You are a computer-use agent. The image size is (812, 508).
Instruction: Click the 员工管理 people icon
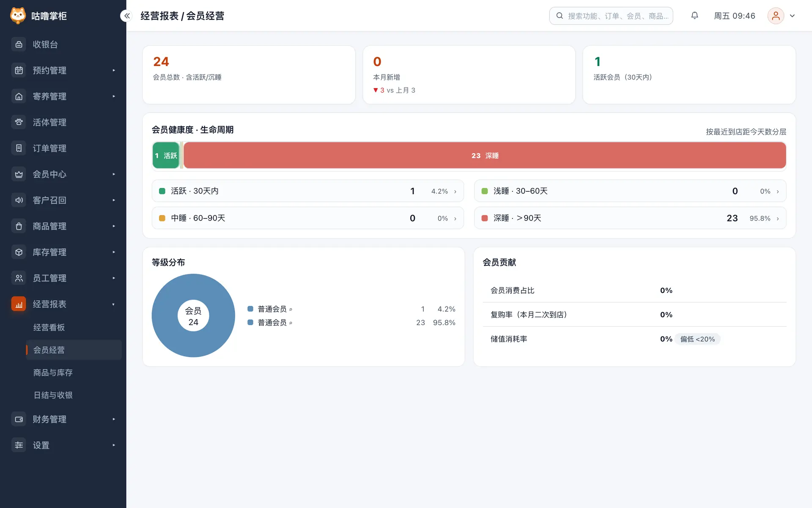click(x=19, y=278)
